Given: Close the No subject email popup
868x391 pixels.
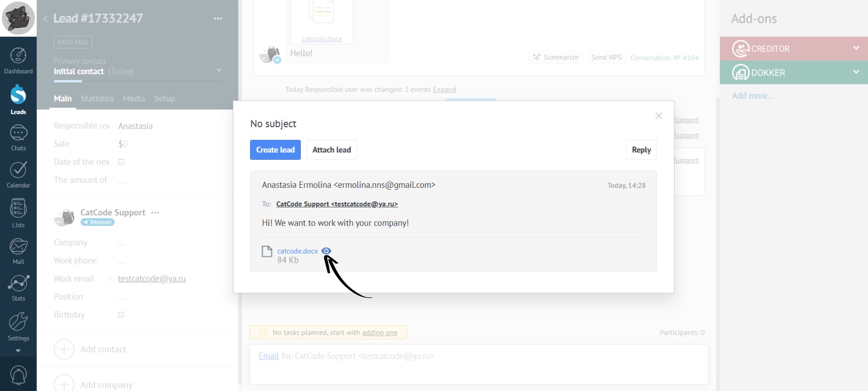Looking at the screenshot, I should [x=659, y=116].
